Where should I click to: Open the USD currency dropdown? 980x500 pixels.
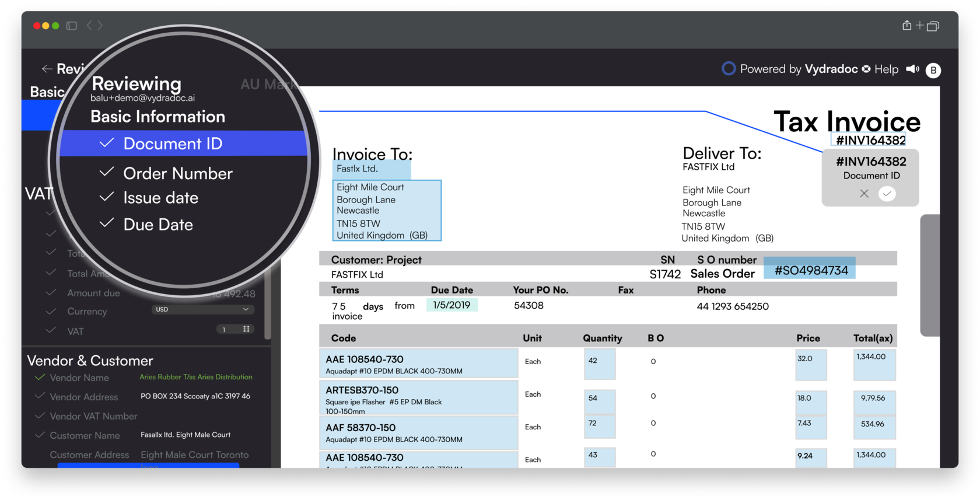tap(202, 309)
